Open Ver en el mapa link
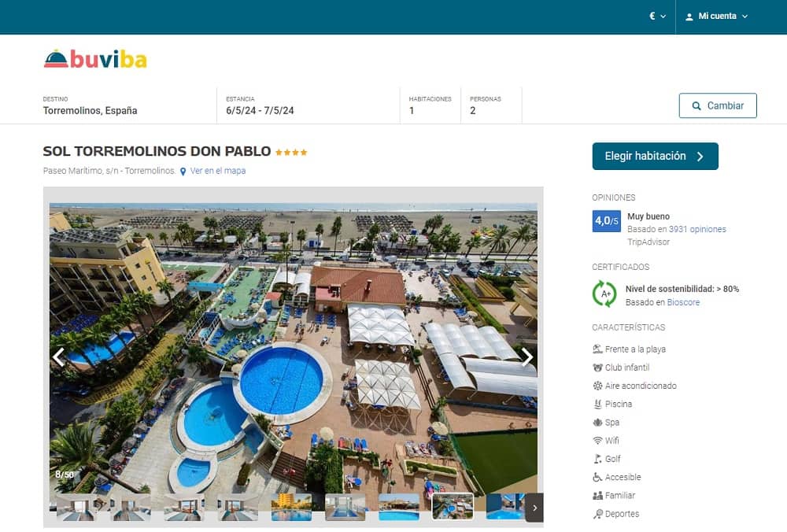This screenshot has height=532, width=787. [218, 171]
